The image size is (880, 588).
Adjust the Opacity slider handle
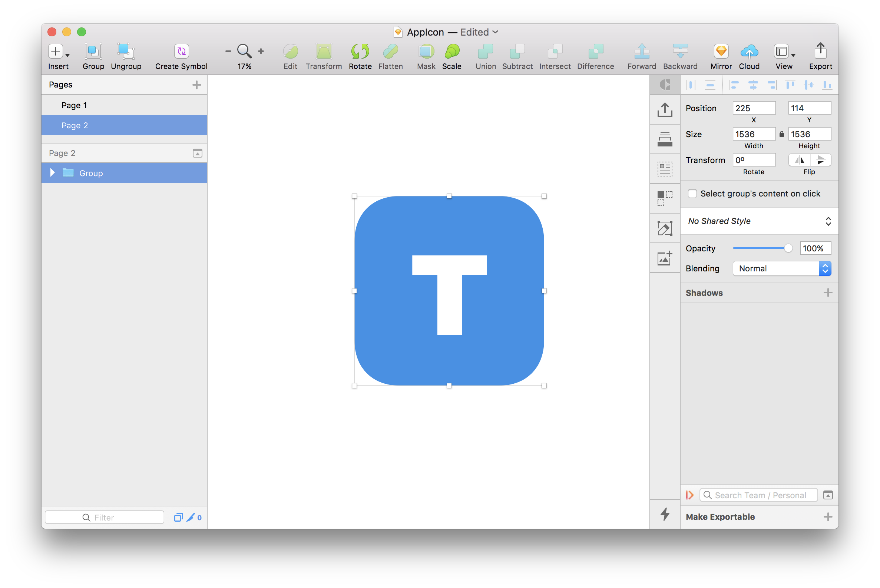click(788, 248)
